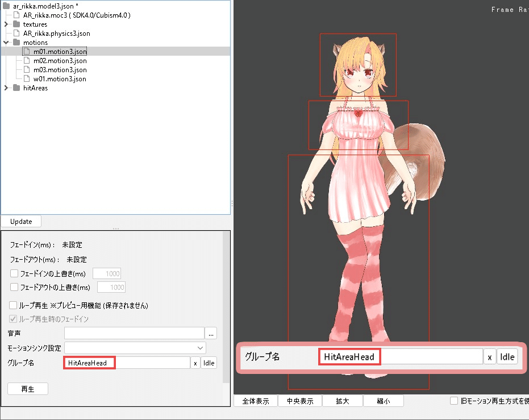The width and height of the screenshot is (529, 420).
Task: Click the m03.motion3.json file icon
Action: point(27,69)
